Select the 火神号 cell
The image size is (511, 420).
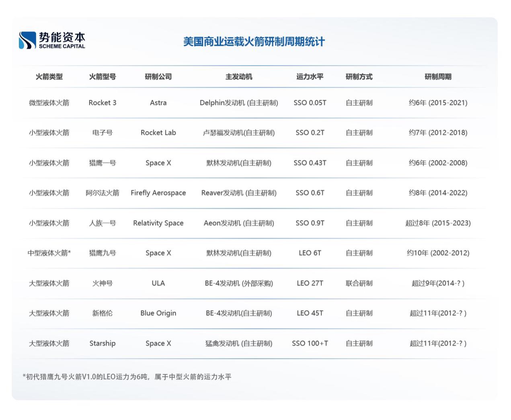point(103,283)
